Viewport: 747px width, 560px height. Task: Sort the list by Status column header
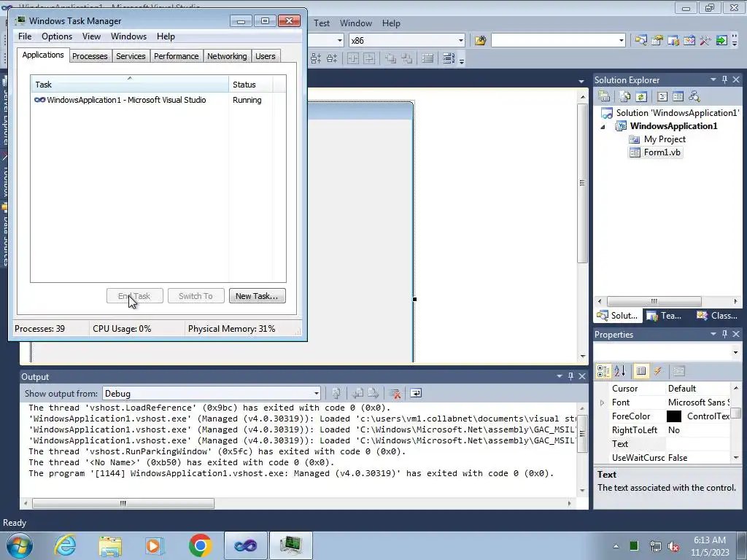(251, 85)
